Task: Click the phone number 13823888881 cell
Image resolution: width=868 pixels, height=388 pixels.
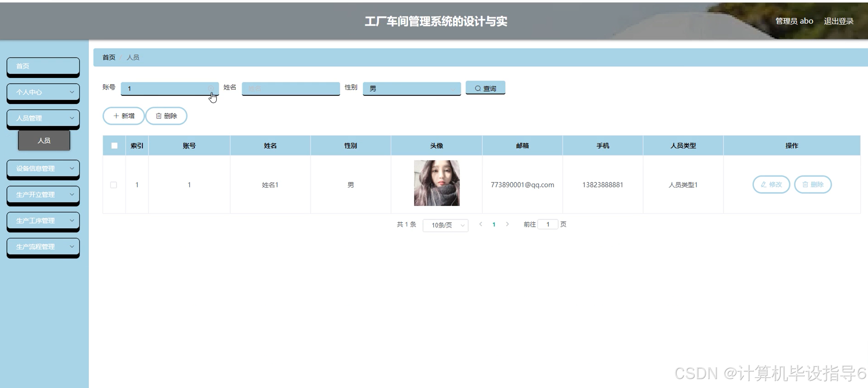Action: pyautogui.click(x=602, y=185)
